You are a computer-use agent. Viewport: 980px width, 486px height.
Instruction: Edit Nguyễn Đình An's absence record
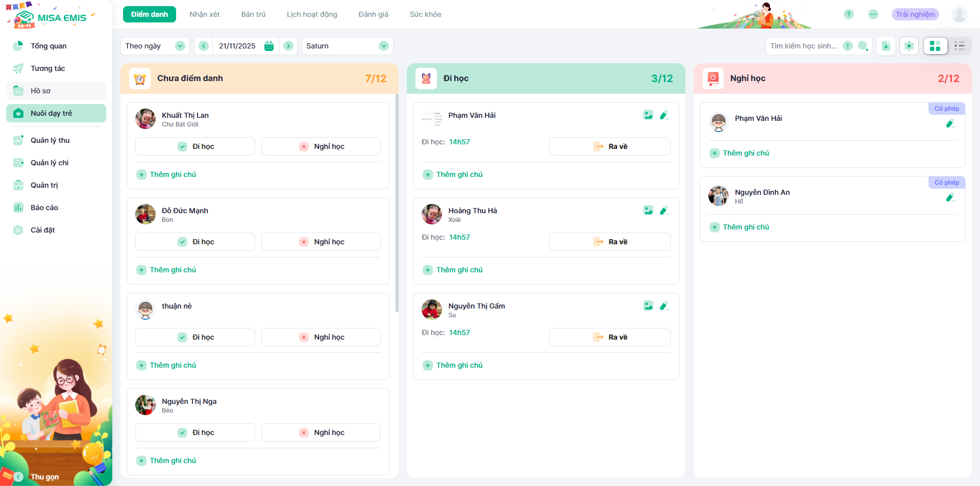click(x=950, y=197)
